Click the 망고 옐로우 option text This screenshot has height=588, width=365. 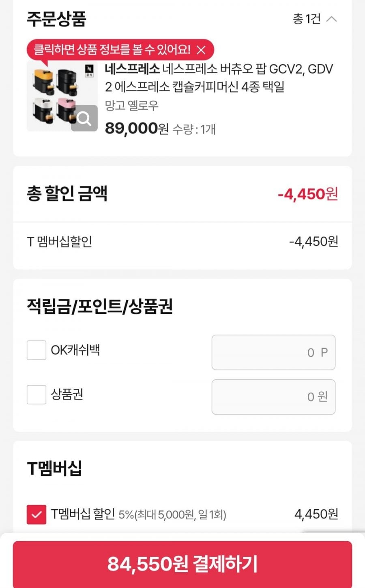pos(132,106)
